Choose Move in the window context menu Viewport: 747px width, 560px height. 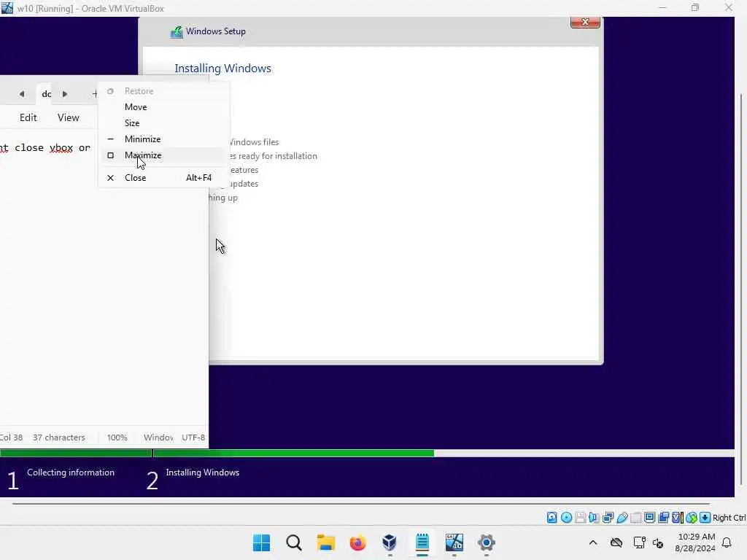pos(135,107)
